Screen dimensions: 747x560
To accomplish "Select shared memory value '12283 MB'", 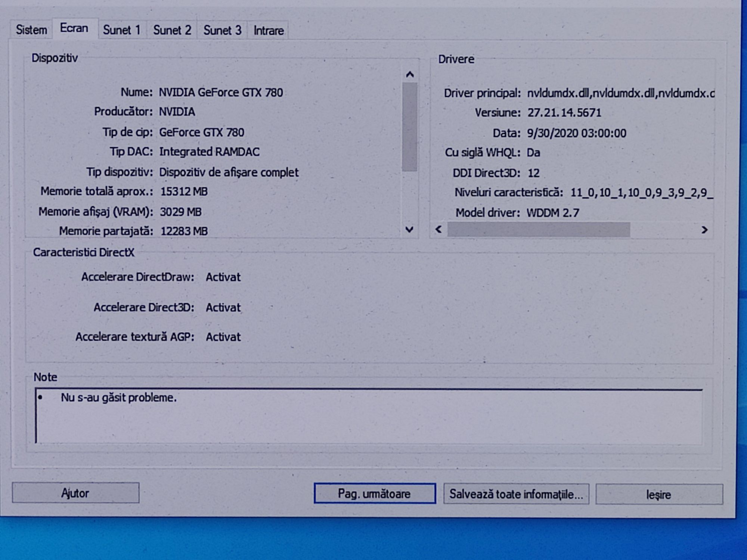I will [x=184, y=231].
